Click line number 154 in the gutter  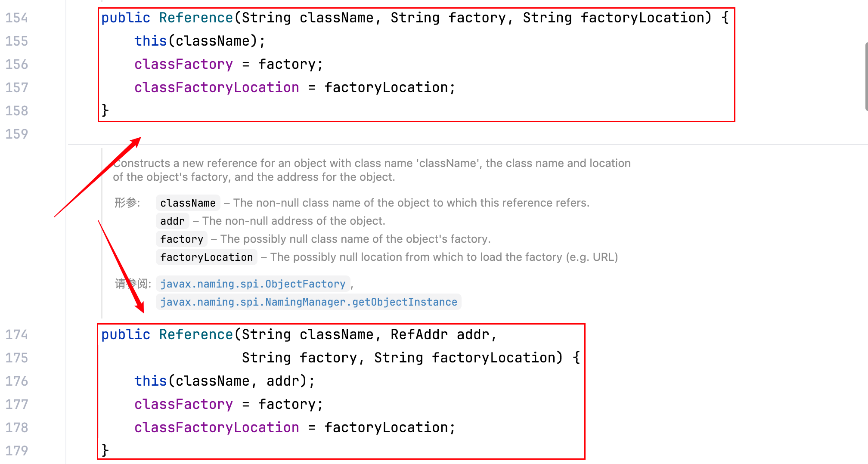[x=17, y=18]
